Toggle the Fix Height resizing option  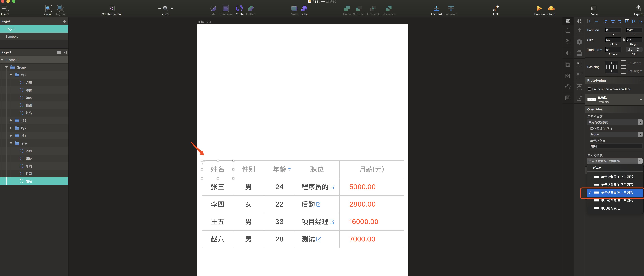click(x=623, y=71)
